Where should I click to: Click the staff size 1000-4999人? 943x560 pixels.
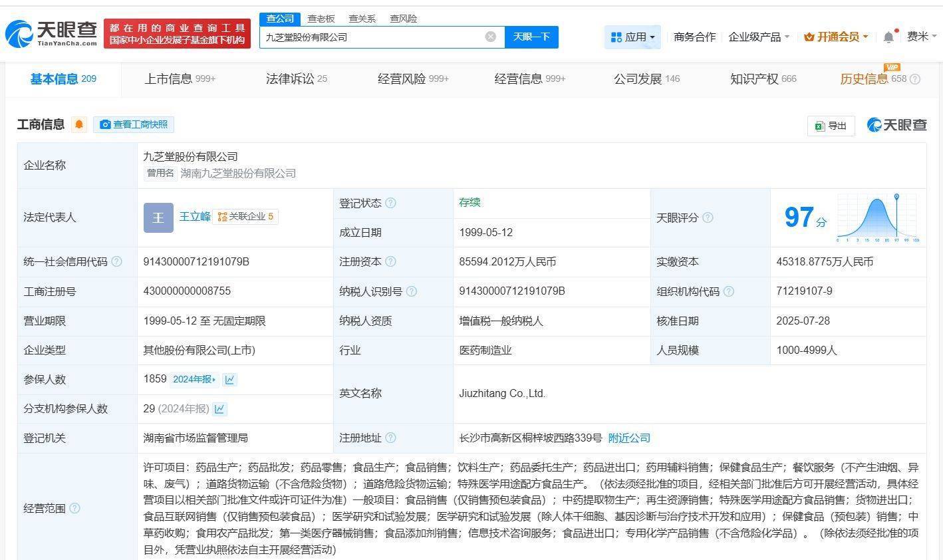(807, 350)
